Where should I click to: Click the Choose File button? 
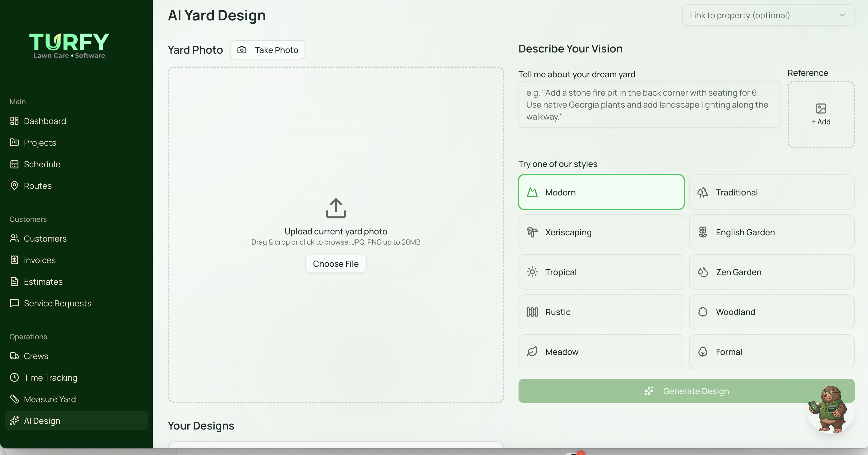336,263
